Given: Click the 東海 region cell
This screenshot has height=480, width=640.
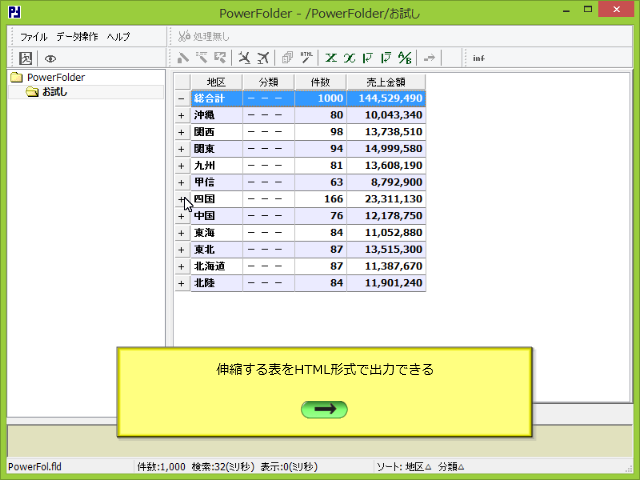Looking at the screenshot, I should click(x=216, y=233).
